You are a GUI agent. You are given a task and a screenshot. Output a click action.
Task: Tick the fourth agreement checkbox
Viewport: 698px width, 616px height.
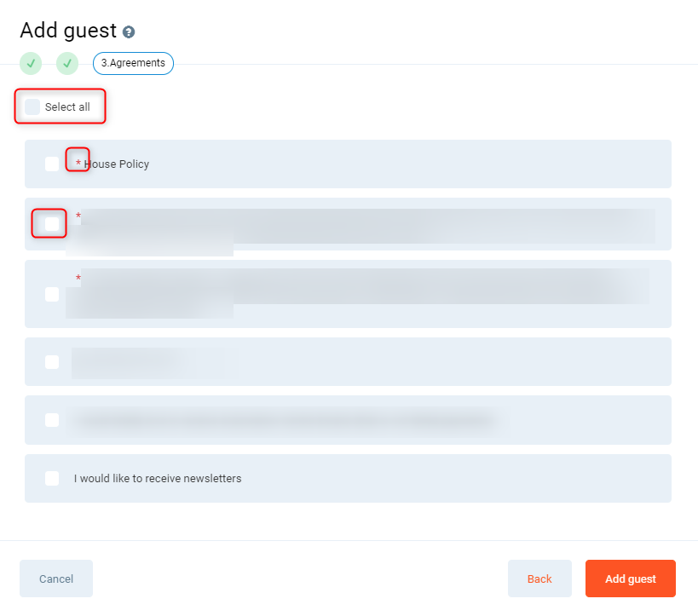coord(52,362)
